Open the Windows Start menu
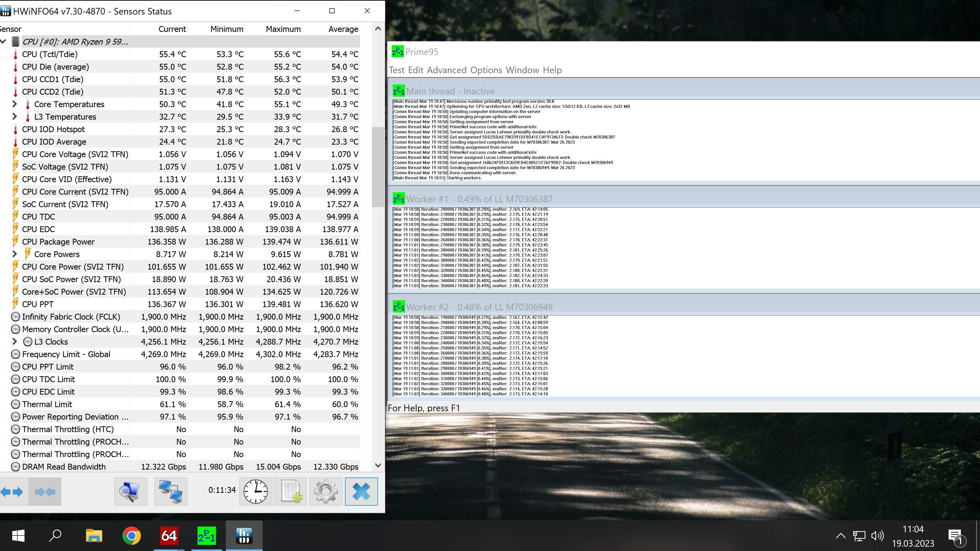Screen dimensions: 980x551 (x=18, y=536)
